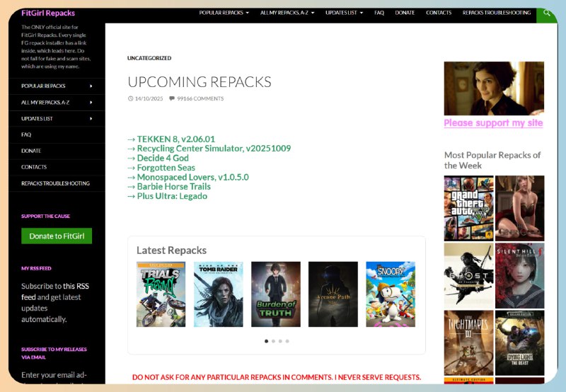Click Barbie Horse Trails entry

coord(173,187)
